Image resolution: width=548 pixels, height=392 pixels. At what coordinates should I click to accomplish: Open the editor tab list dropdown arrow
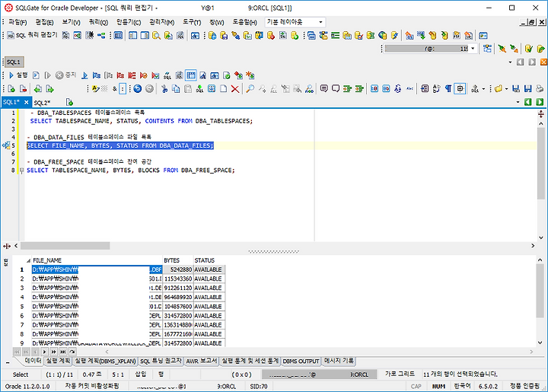[518, 102]
